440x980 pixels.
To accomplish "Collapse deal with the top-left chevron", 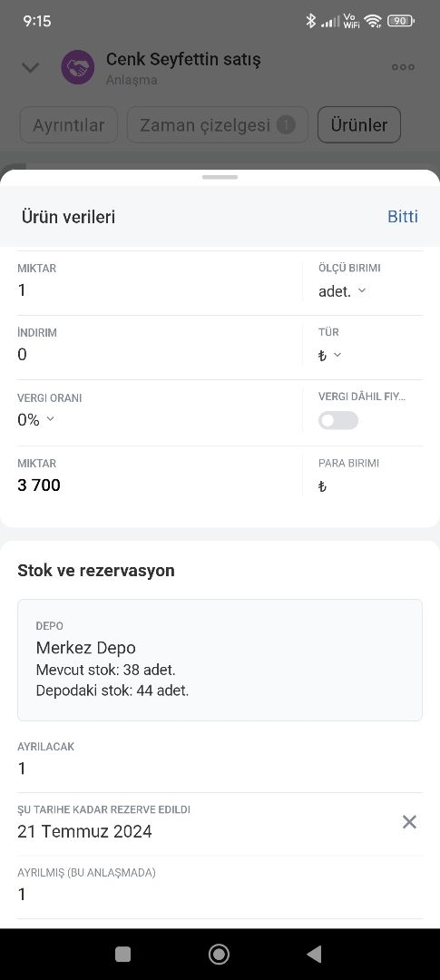I will click(x=31, y=67).
